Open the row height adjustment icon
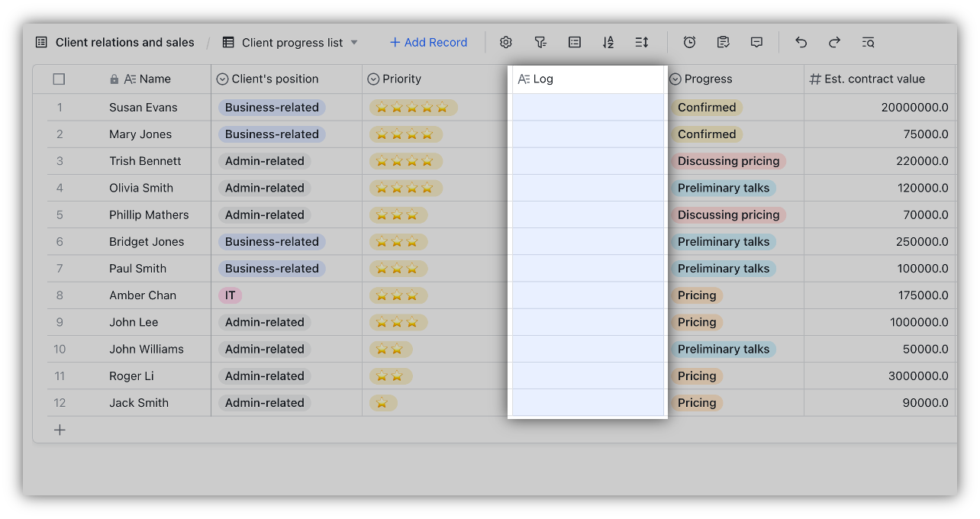The width and height of the screenshot is (980, 519). pos(641,42)
